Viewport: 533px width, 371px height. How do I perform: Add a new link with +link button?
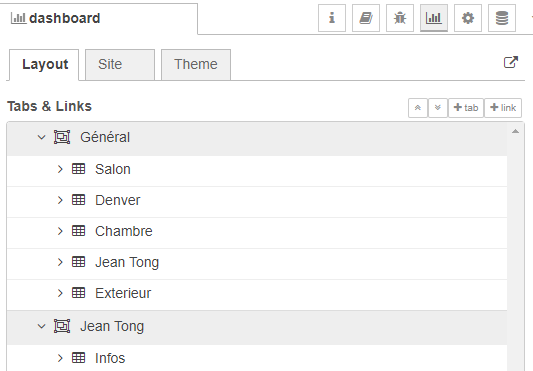pyautogui.click(x=503, y=108)
